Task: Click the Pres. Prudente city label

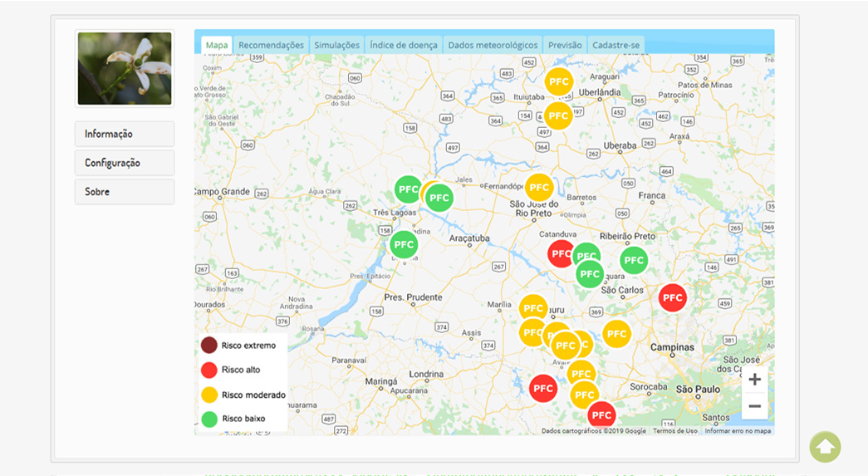Action: 413,297
